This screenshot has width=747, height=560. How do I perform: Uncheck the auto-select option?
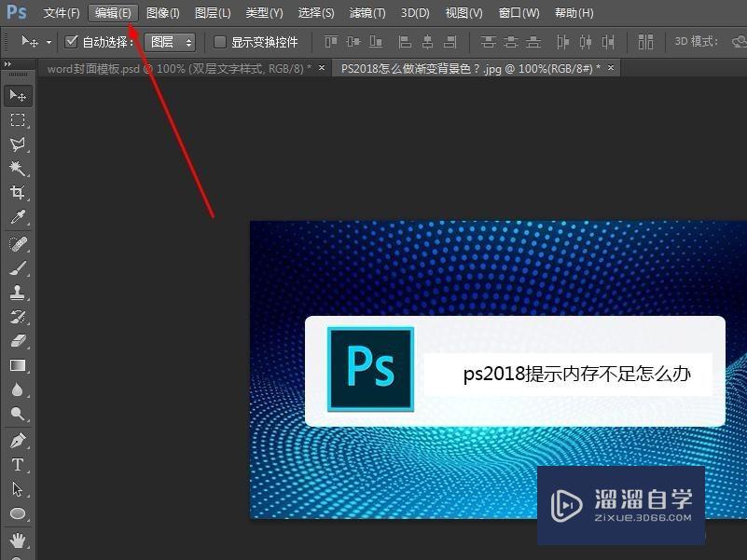[72, 42]
